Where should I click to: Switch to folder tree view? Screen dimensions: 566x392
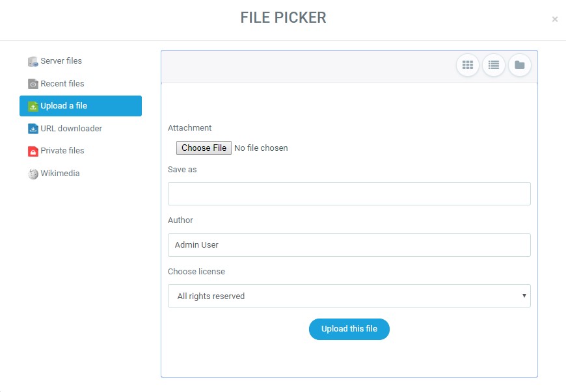519,65
